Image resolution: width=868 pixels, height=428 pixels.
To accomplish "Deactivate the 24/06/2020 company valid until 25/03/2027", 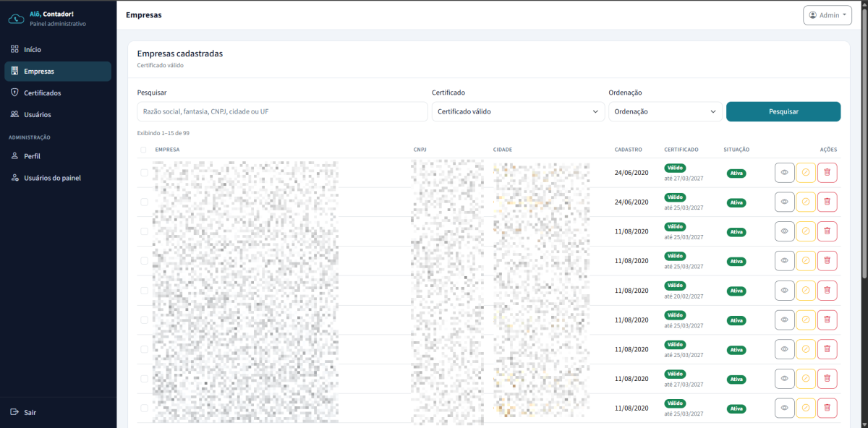I will click(x=806, y=202).
